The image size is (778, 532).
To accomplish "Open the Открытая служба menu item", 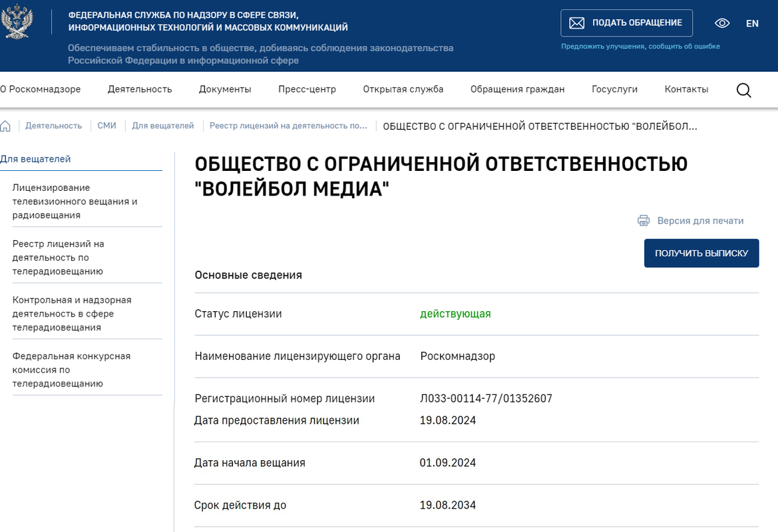I will [403, 89].
